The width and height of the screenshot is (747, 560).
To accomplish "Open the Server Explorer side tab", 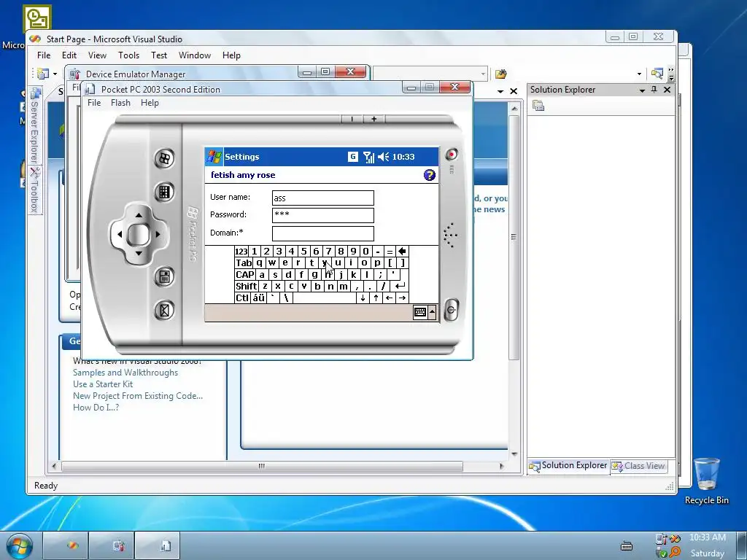I will click(x=34, y=125).
